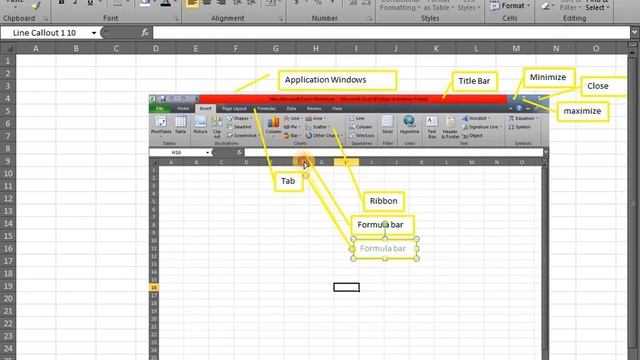Click the vertical scrollbar on the right edge
This screenshot has height=360, width=640.
[633, 204]
